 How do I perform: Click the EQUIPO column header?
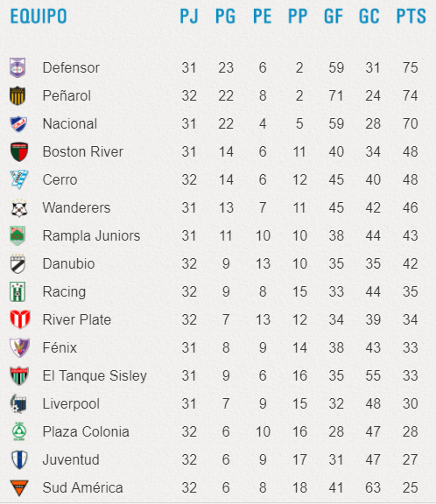(39, 16)
